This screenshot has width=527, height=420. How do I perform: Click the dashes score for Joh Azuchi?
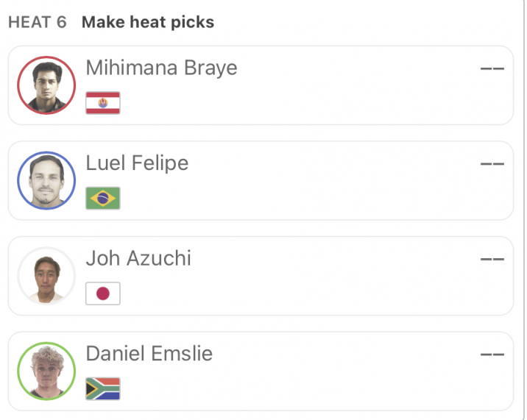[x=492, y=259]
